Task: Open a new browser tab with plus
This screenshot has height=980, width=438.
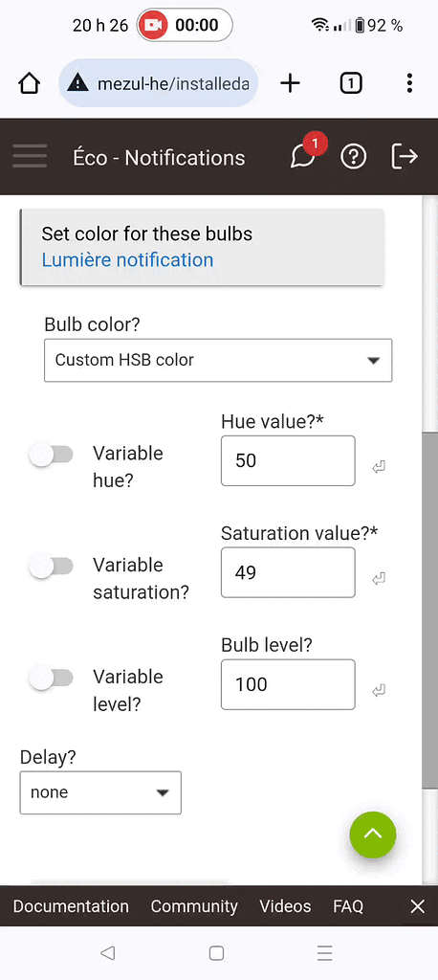Action: [290, 82]
